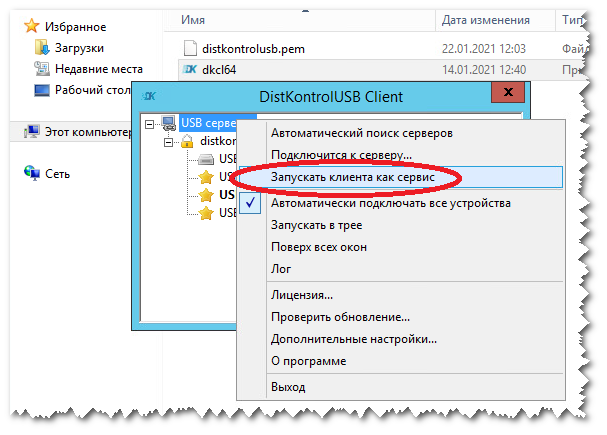Select the USB серверы root tree item
This screenshot has height=435, width=607.
pyautogui.click(x=208, y=123)
